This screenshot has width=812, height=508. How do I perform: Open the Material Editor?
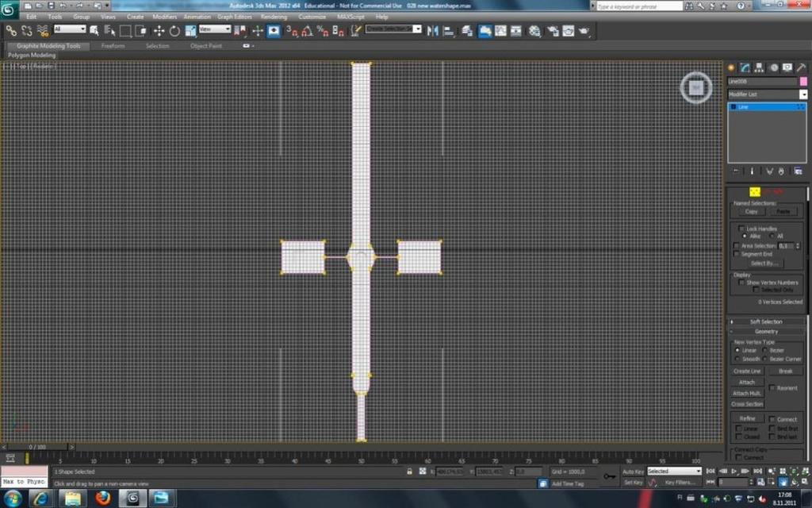534,31
